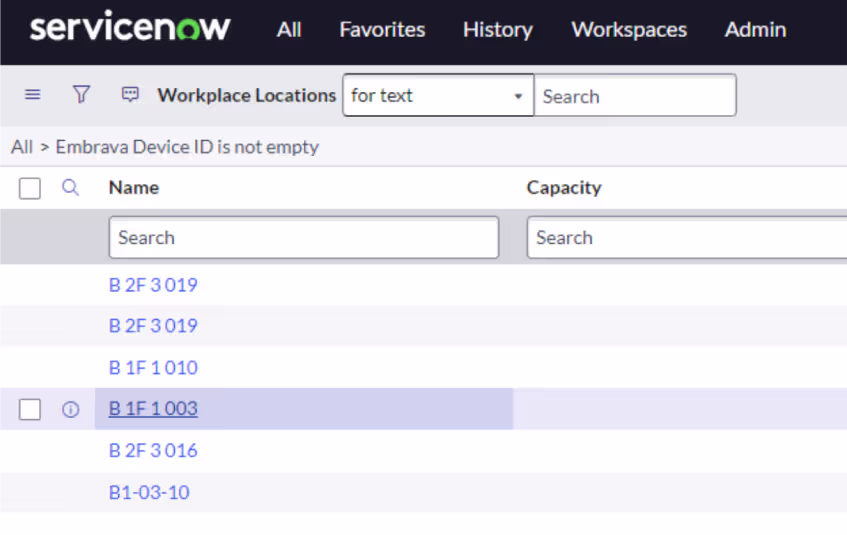
Task: Open the All menu
Action: tap(289, 30)
